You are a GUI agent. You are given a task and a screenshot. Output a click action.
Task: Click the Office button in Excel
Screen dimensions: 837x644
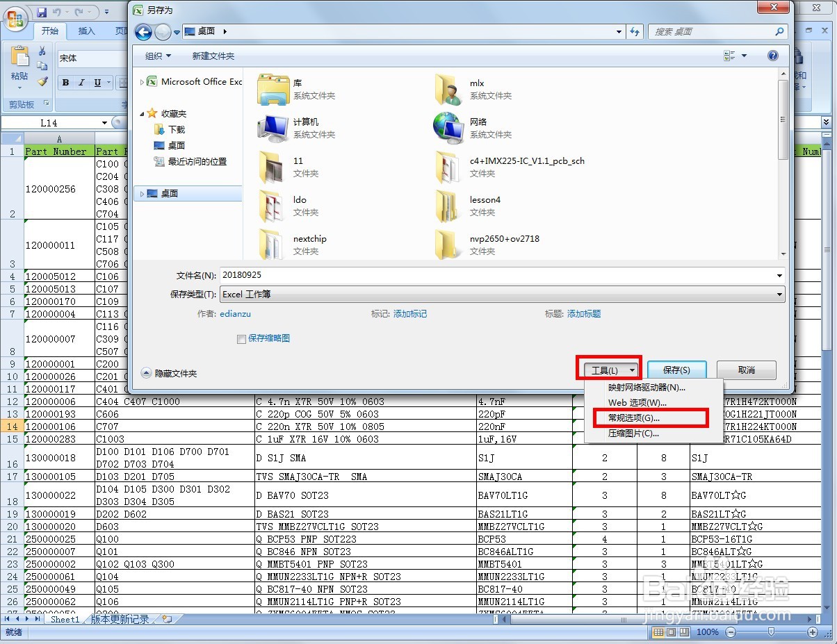[15, 18]
